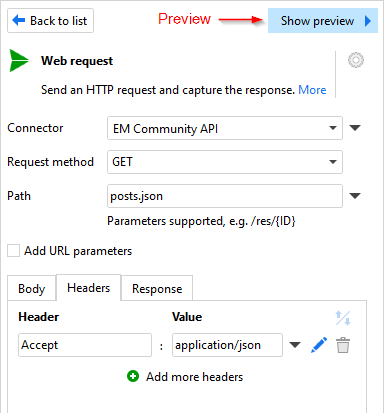The width and height of the screenshot is (384, 413).
Task: Expand the arrow menu beside Connector
Action: (x=355, y=128)
